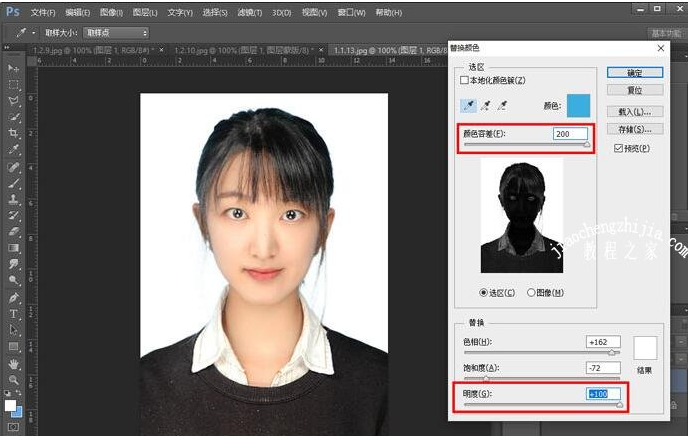The width and height of the screenshot is (688, 436).
Task: Open the 取样大小 dropdown
Action: pos(117,32)
